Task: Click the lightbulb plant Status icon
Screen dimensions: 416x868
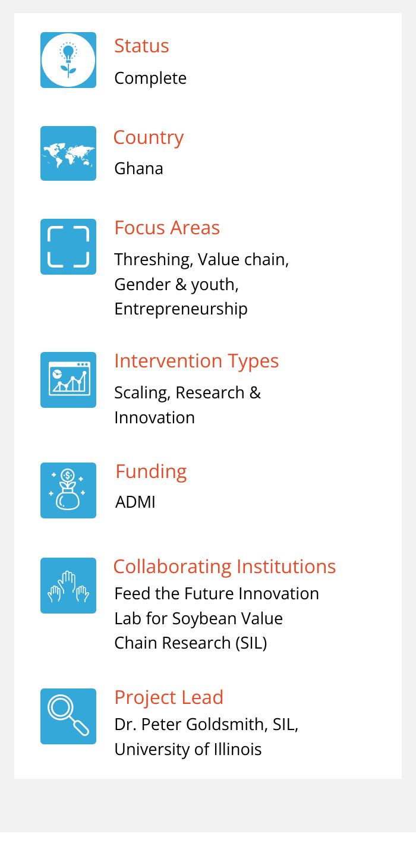Action: click(68, 60)
